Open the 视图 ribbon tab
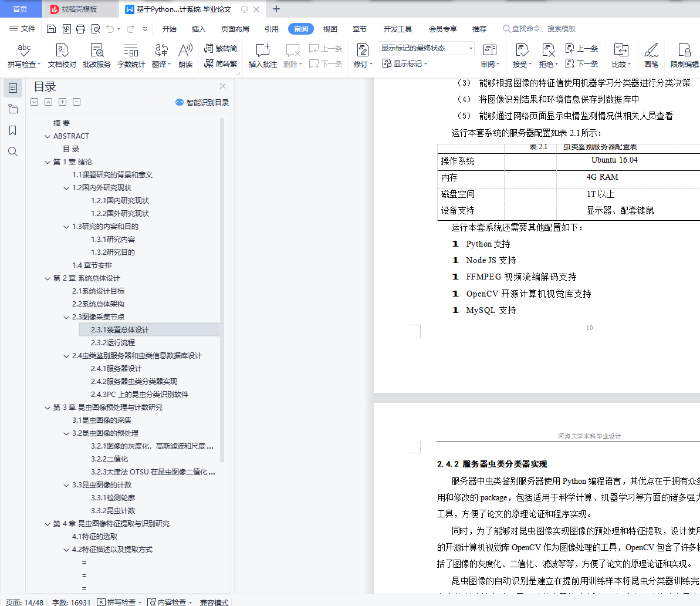 coord(330,29)
